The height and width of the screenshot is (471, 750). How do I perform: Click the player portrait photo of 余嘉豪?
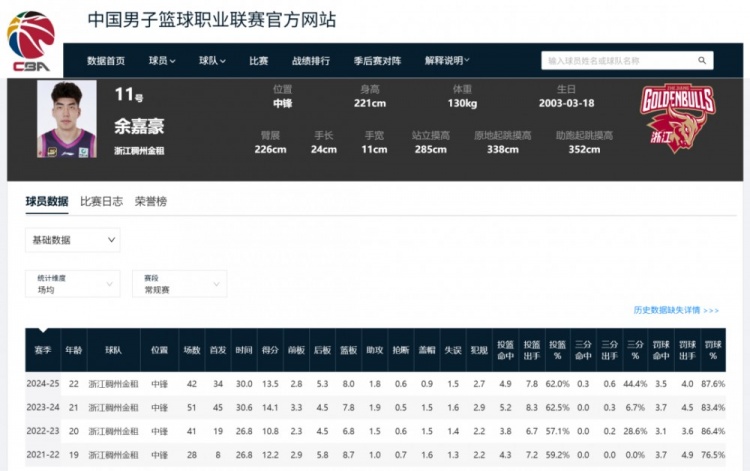point(67,120)
